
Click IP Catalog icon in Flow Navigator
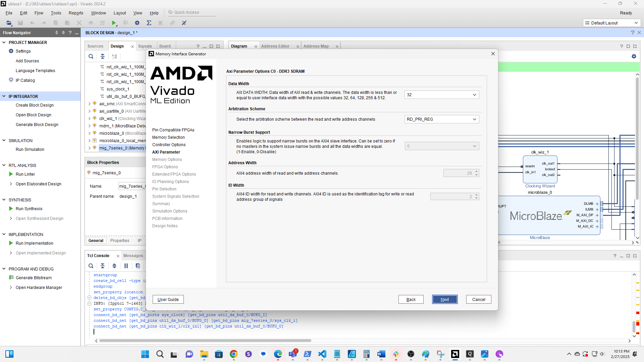pos(11,80)
